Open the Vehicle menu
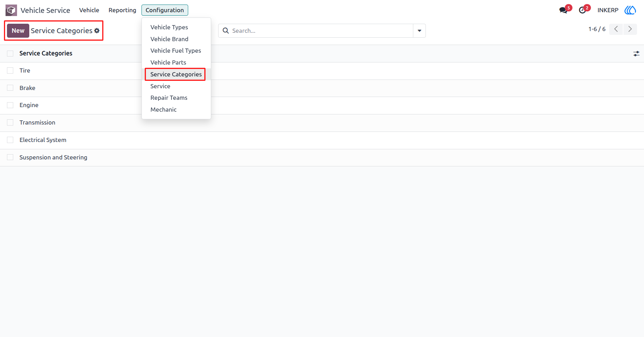644x337 pixels. tap(89, 10)
